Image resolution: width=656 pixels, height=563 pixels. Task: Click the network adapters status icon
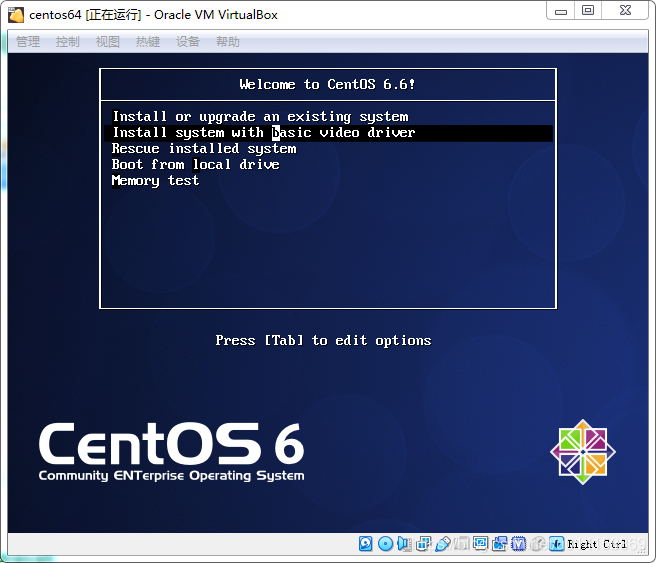(423, 543)
